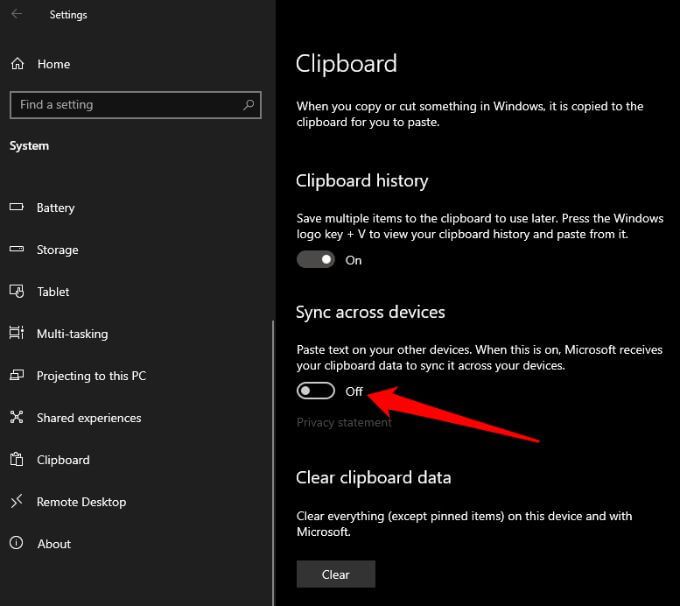Click the Projecting to this PC icon
This screenshot has width=680, height=606.
(16, 375)
